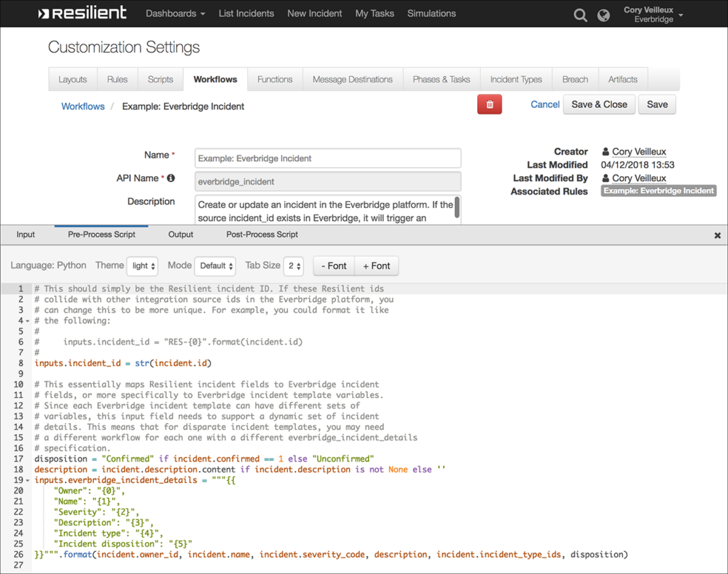Click Workflows breadcrumb link
This screenshot has height=574, width=728.
coord(83,107)
